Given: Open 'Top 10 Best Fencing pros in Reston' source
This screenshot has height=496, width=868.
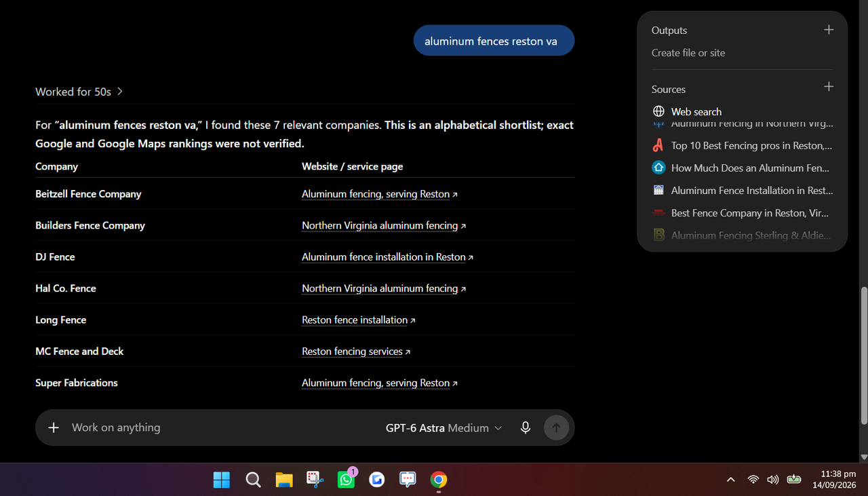Looking at the screenshot, I should (x=742, y=145).
